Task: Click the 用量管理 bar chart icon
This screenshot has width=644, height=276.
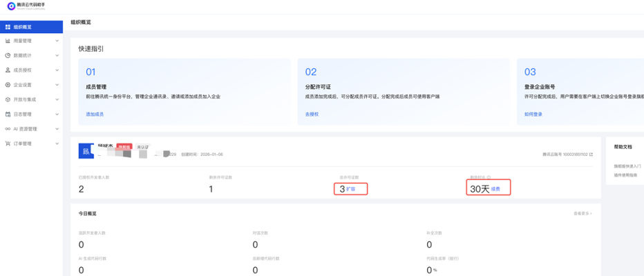Action: coord(8,41)
